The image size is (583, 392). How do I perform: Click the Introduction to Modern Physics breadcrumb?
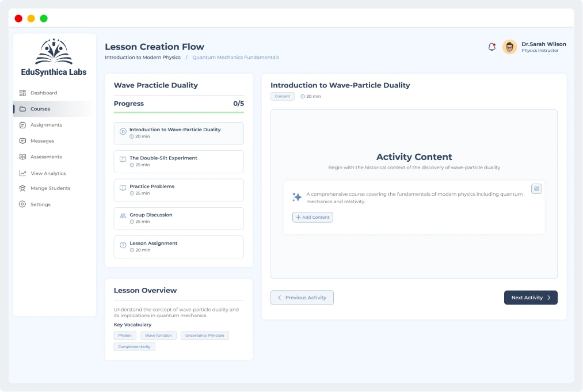(142, 58)
